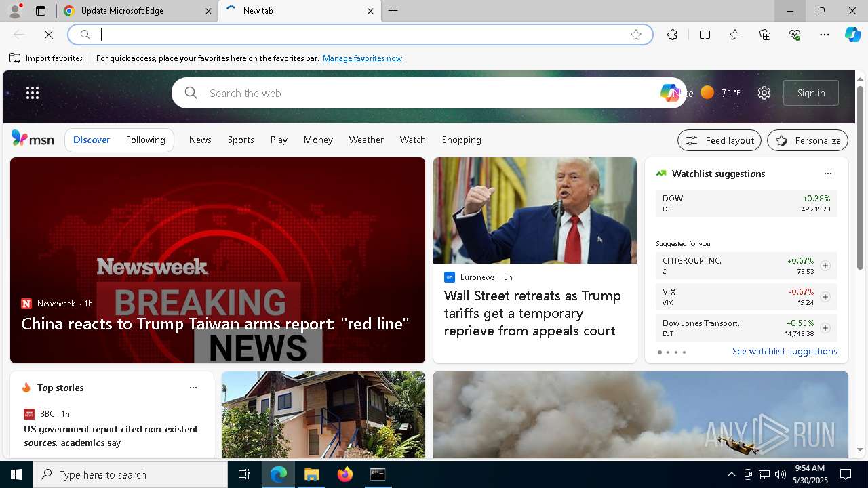Open the Extensions icon
Screen dimensions: 868x488
pos(672,35)
